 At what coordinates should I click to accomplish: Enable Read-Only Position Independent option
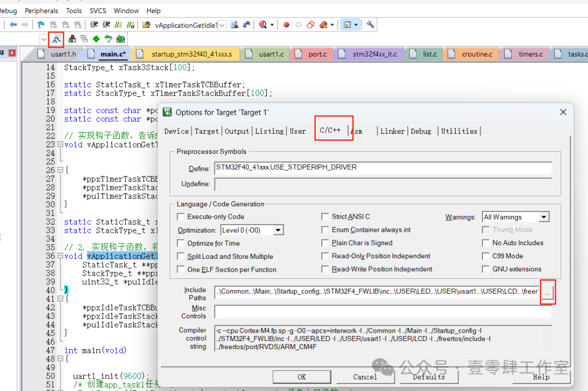(324, 256)
